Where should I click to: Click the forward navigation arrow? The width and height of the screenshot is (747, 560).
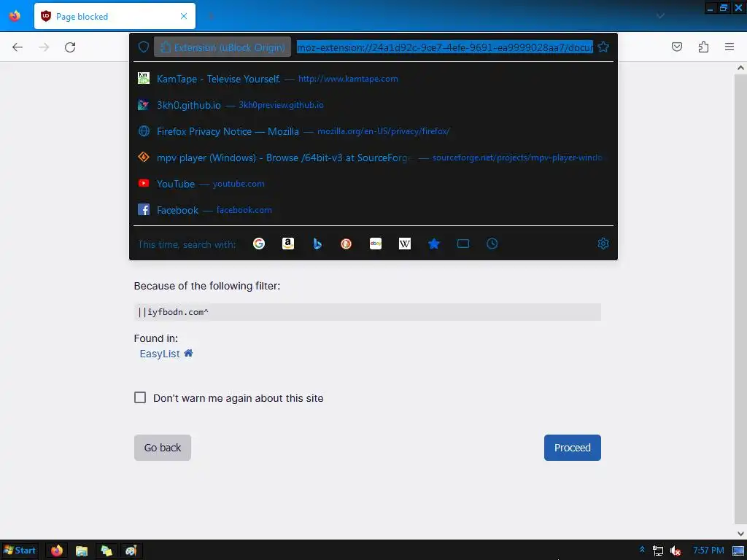tap(44, 47)
